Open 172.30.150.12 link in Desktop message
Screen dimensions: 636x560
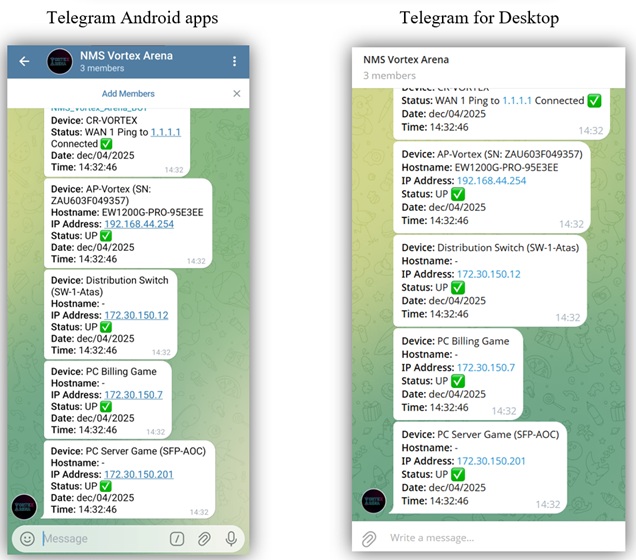[x=488, y=274]
